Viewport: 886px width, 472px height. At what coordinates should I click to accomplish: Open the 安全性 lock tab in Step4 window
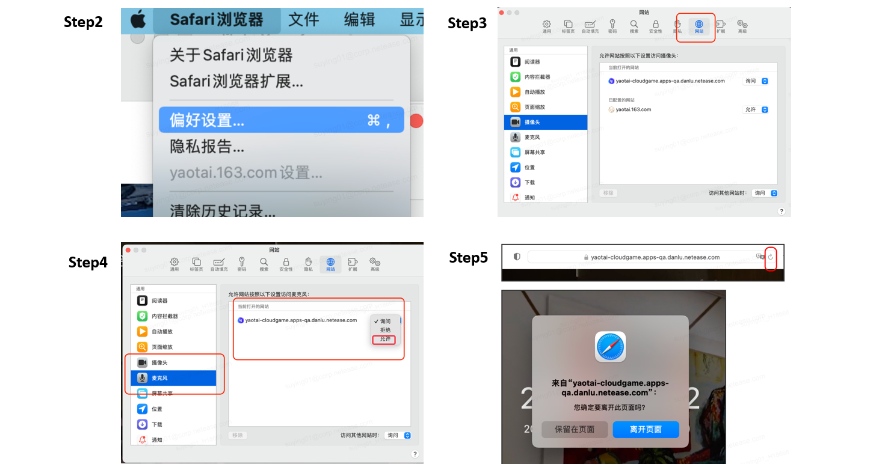coord(286,264)
